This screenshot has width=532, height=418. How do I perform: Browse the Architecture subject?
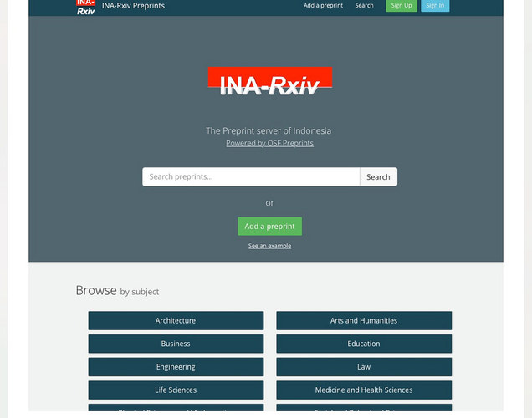pos(176,320)
